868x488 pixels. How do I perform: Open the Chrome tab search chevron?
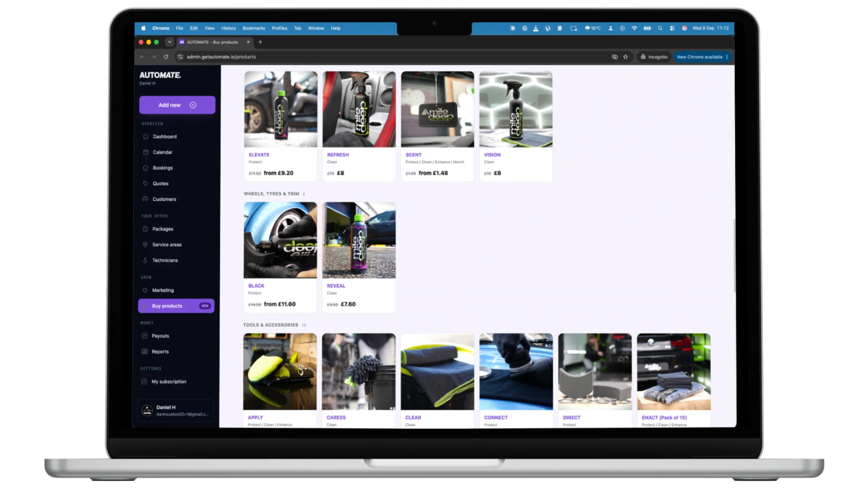tap(170, 42)
